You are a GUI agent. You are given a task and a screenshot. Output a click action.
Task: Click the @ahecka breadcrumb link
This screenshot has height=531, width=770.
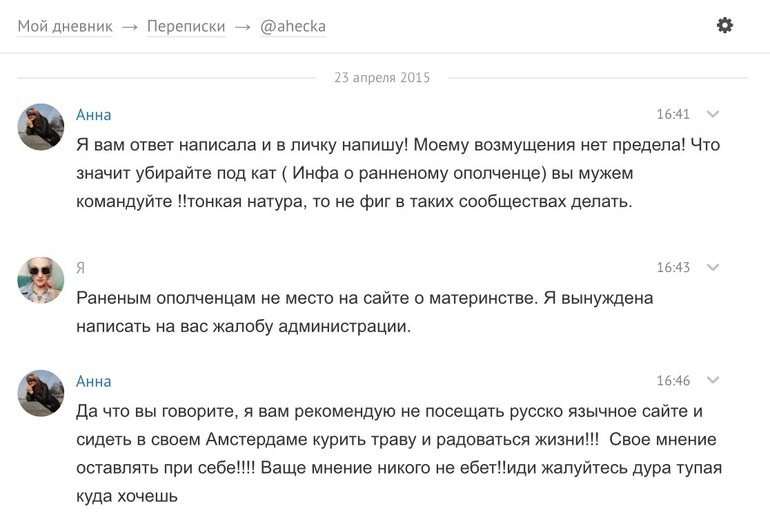293,27
